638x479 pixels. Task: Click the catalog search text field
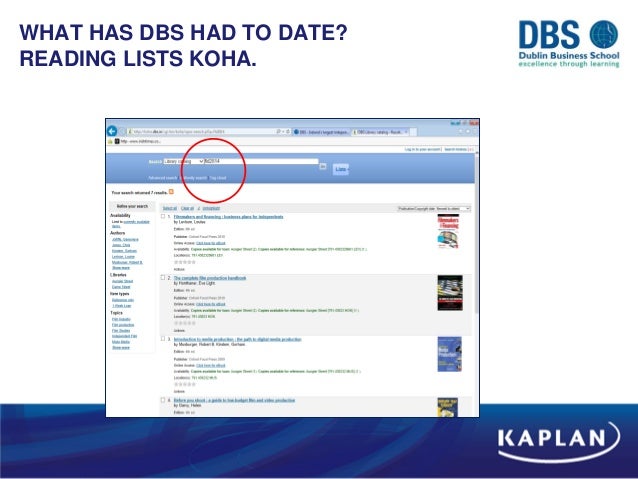[261, 162]
